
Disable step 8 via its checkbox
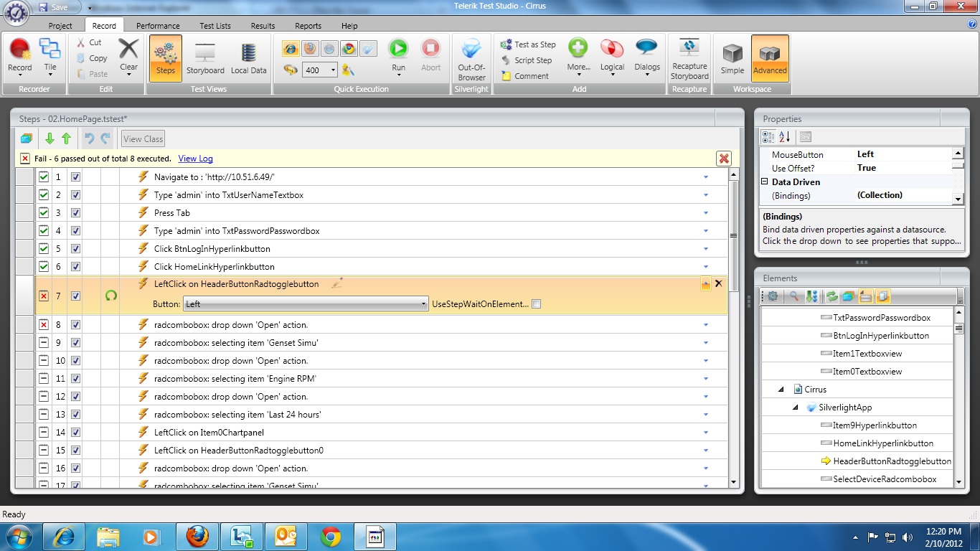click(75, 324)
